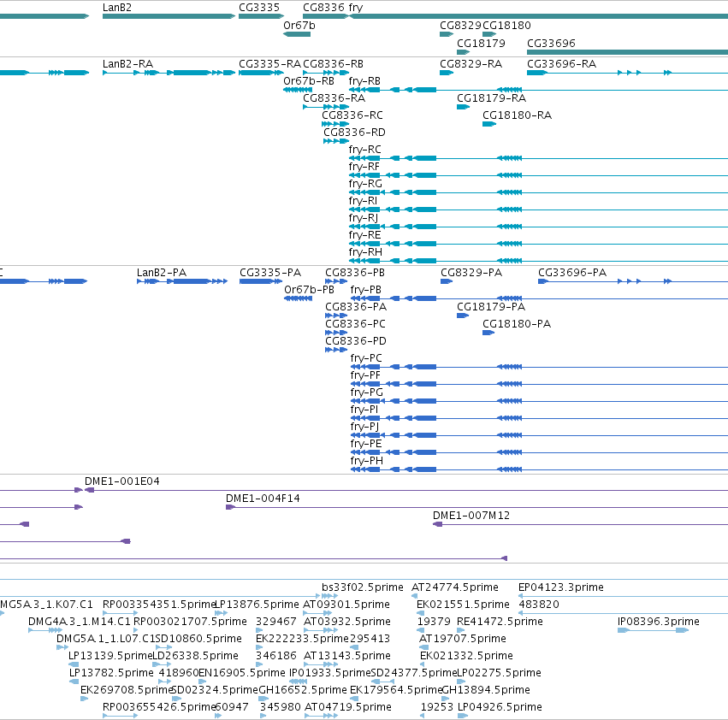Select the fry-PE protein label
Screen dimensions: 728x720
pyautogui.click(x=366, y=445)
